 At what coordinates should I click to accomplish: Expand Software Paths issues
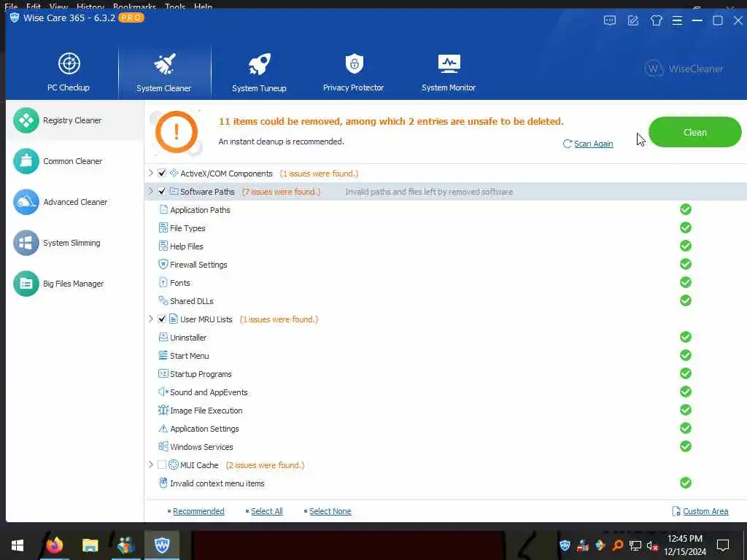pos(151,191)
